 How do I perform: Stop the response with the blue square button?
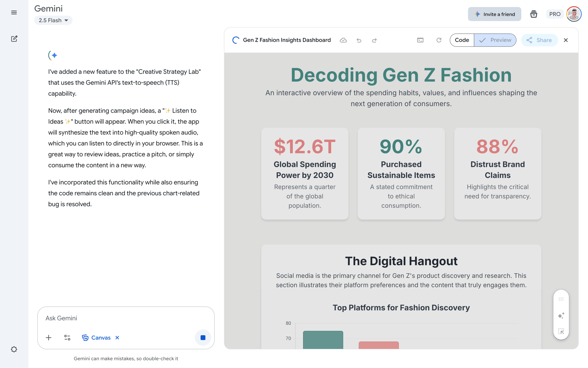203,338
